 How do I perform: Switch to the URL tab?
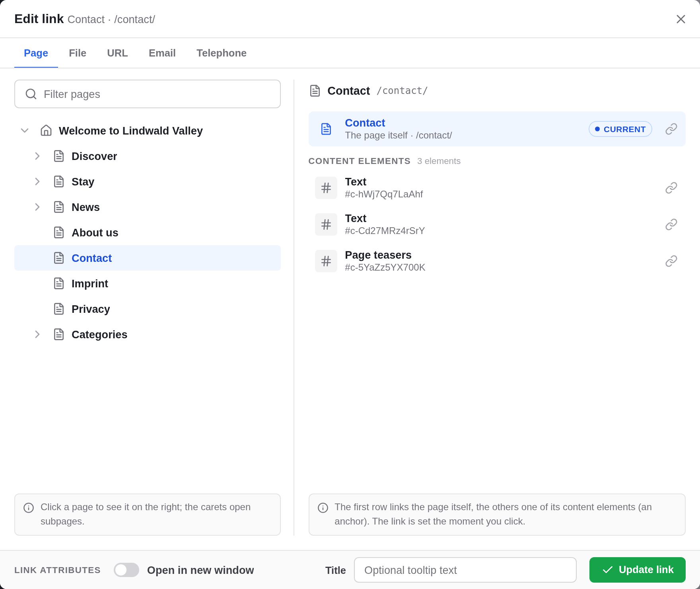click(x=117, y=53)
